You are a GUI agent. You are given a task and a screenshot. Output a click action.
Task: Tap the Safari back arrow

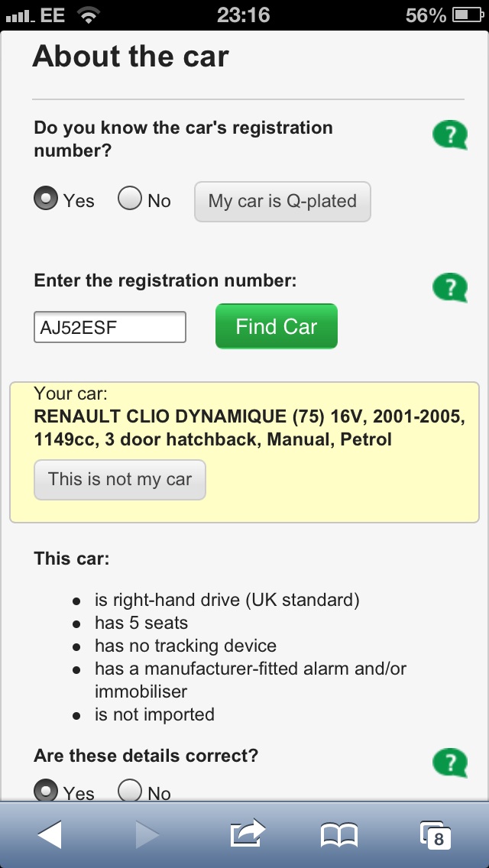coord(50,834)
